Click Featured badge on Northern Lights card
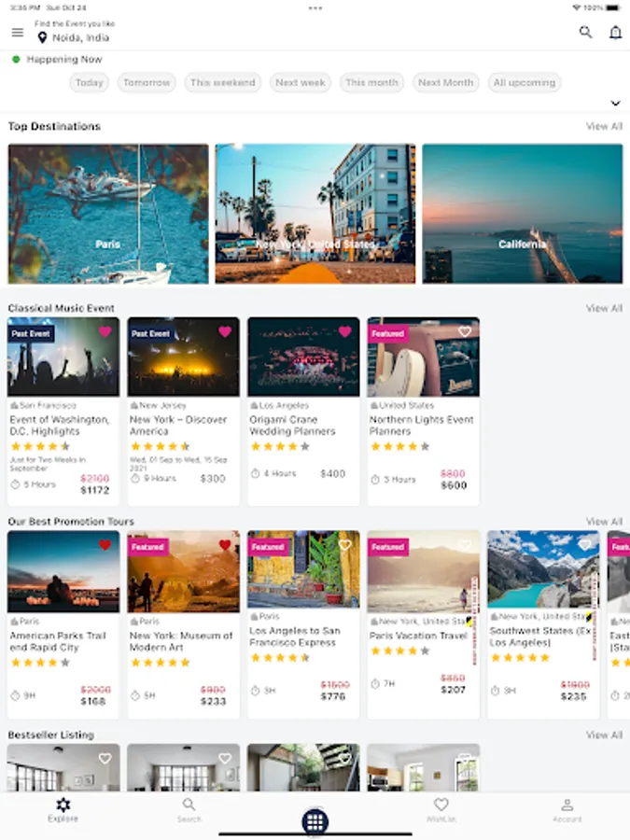 388,334
